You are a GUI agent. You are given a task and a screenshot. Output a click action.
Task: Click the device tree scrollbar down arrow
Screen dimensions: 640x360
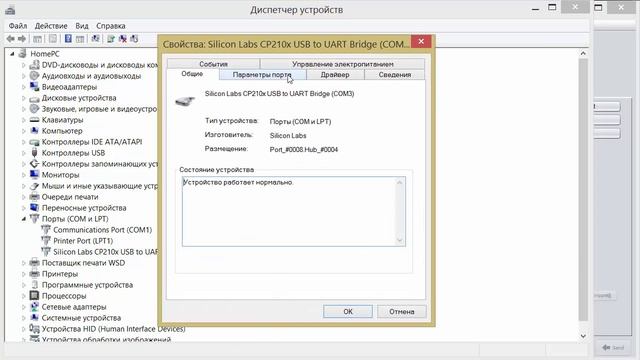pos(583,336)
